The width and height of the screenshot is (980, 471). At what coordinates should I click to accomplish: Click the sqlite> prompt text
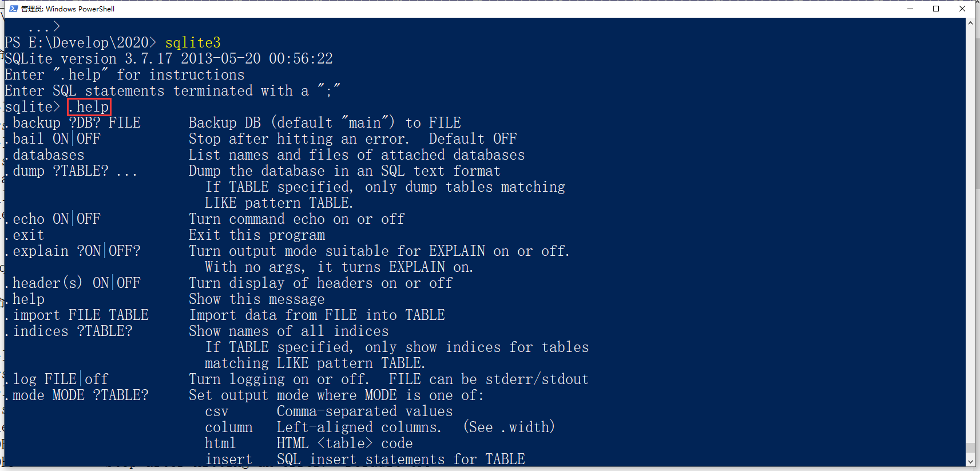[x=32, y=107]
